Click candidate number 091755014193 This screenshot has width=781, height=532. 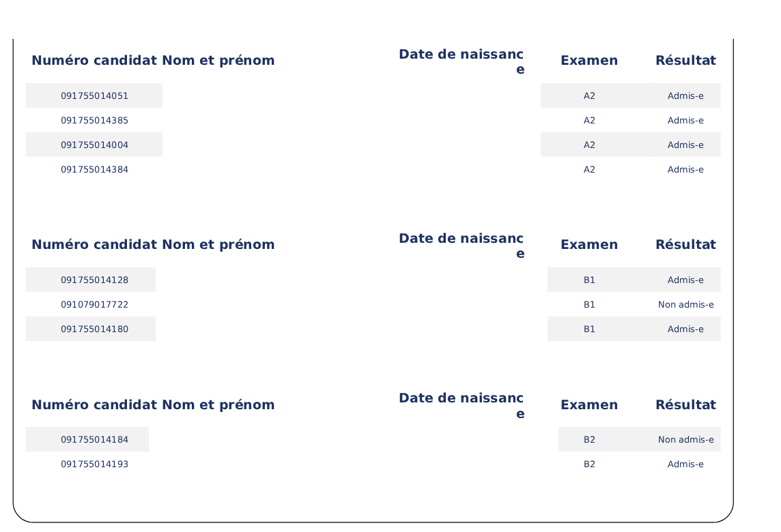(x=94, y=464)
